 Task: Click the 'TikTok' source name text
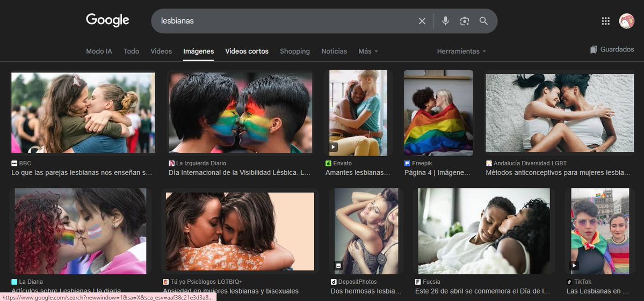(x=583, y=282)
